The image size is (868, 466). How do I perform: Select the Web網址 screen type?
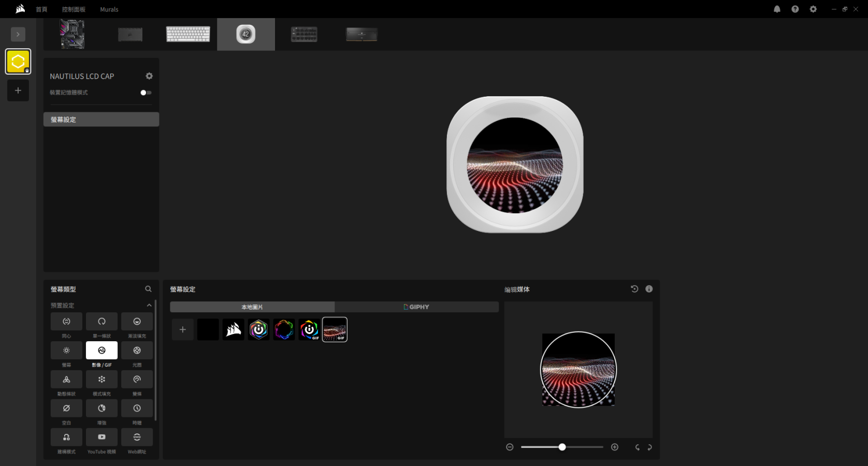(x=137, y=438)
